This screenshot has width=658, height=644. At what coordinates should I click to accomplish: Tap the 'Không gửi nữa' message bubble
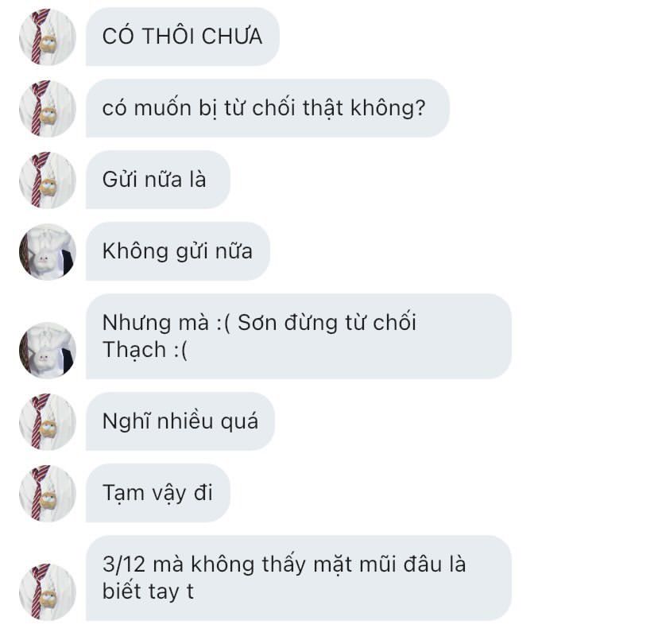coord(178,251)
